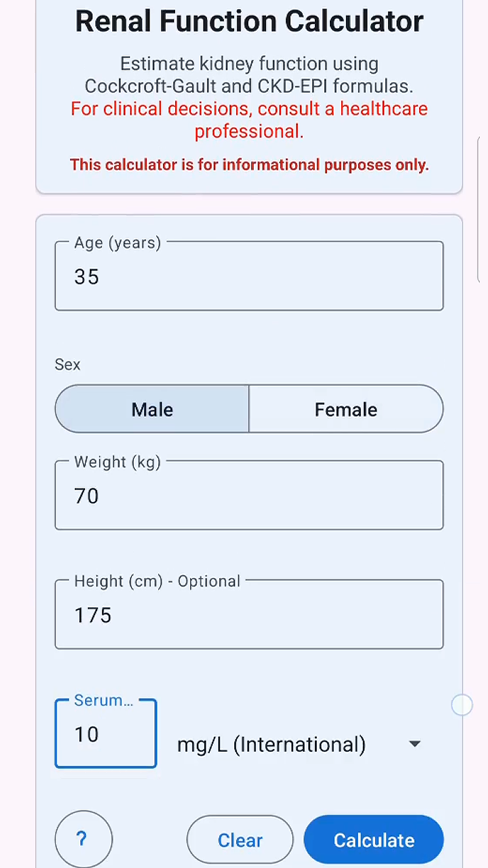Click the scrollbar on the right edge

point(483,210)
